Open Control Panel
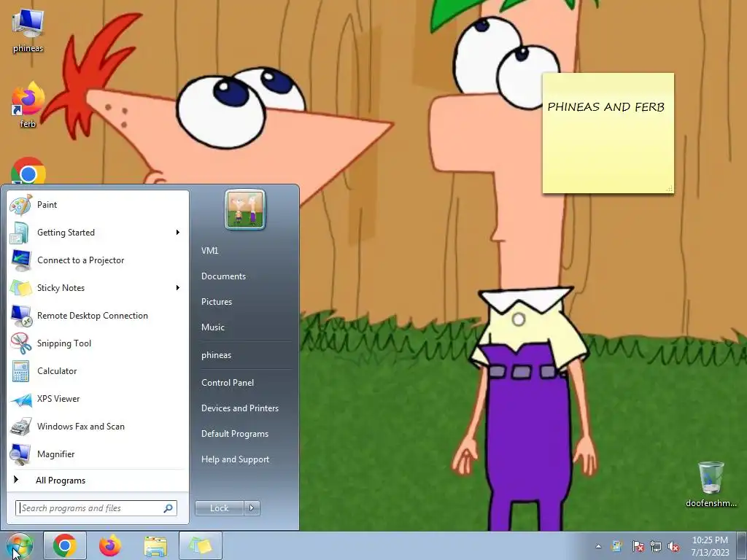The image size is (747, 560). click(228, 382)
